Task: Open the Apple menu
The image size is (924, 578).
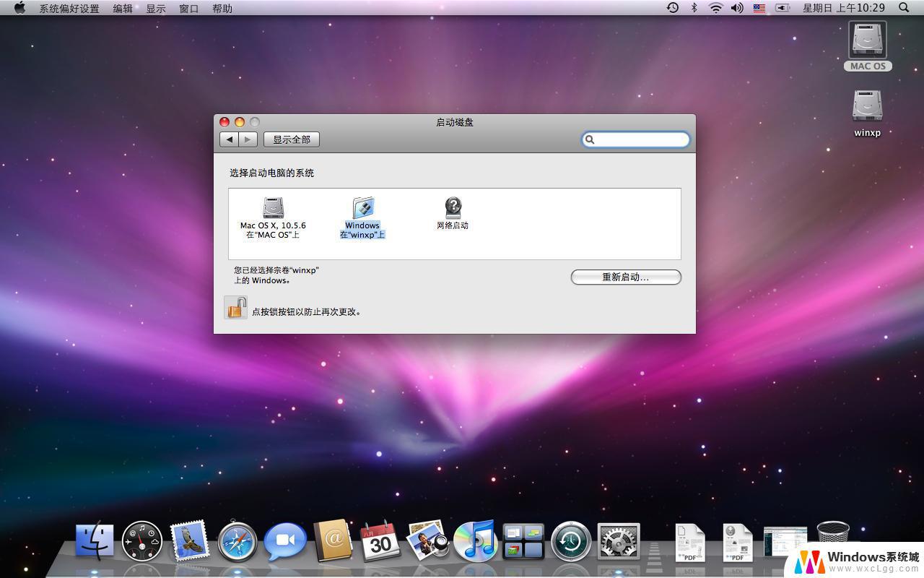Action: [19, 8]
